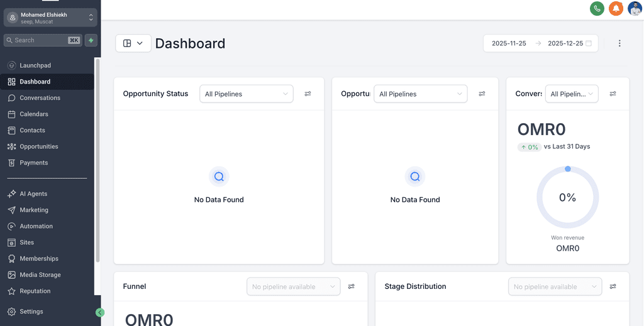This screenshot has height=326, width=644.
Task: Go to Conversations in sidebar
Action: click(40, 98)
